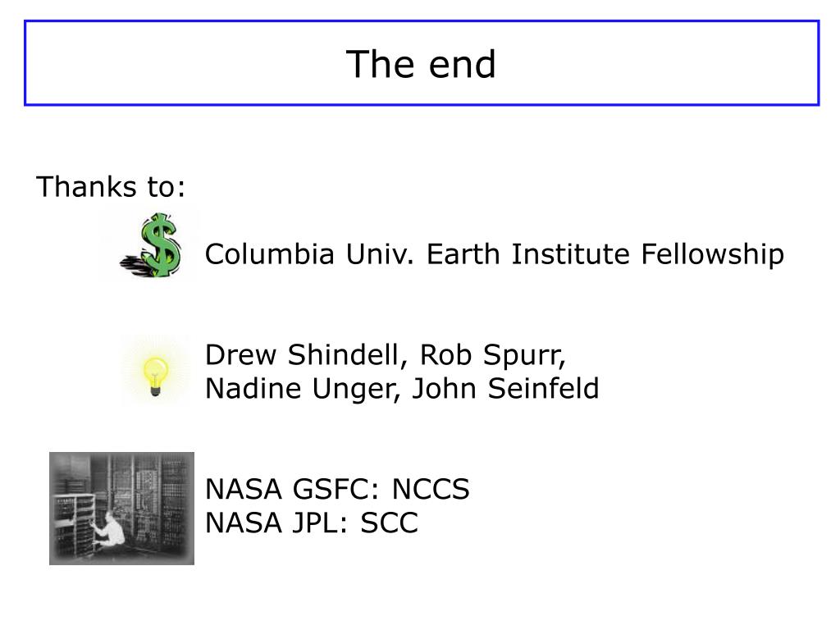Select the word "Columbia"
This screenshot has height=630, width=840.
coord(270,254)
